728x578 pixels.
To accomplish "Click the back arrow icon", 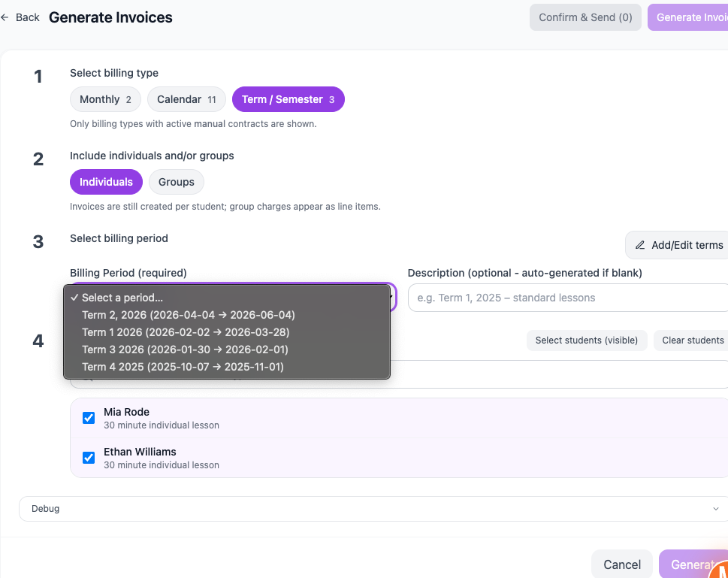I will pyautogui.click(x=7, y=17).
